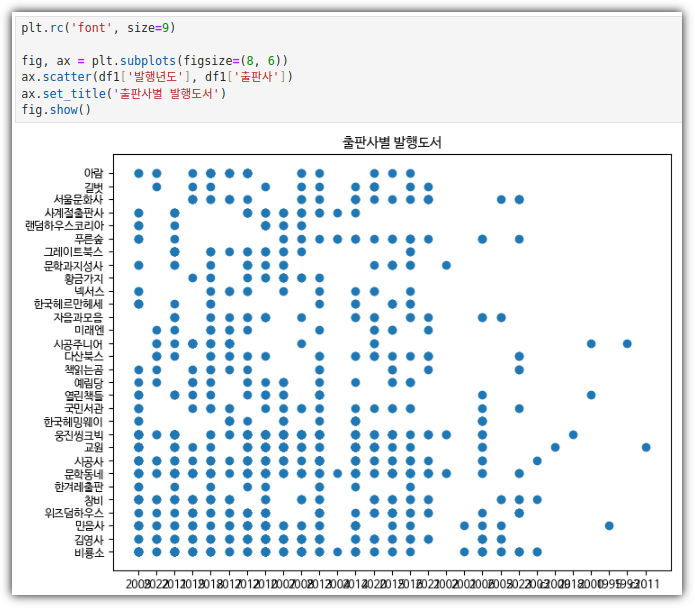Image resolution: width=695 pixels, height=608 pixels.
Task: Click the y-axis label 한국헤밍웨이
Action: tap(74, 421)
